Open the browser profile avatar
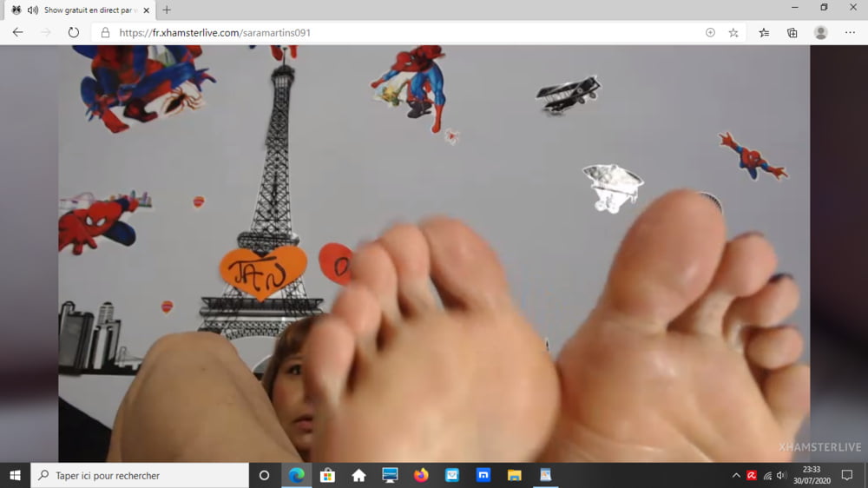The image size is (868, 488). [x=821, y=33]
